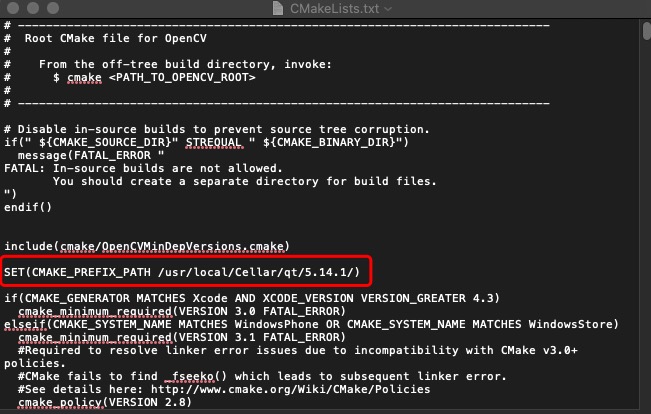Click "cmake_minimum_required(VERSION 3.1 FATAL_ERROR)" line

(182, 337)
